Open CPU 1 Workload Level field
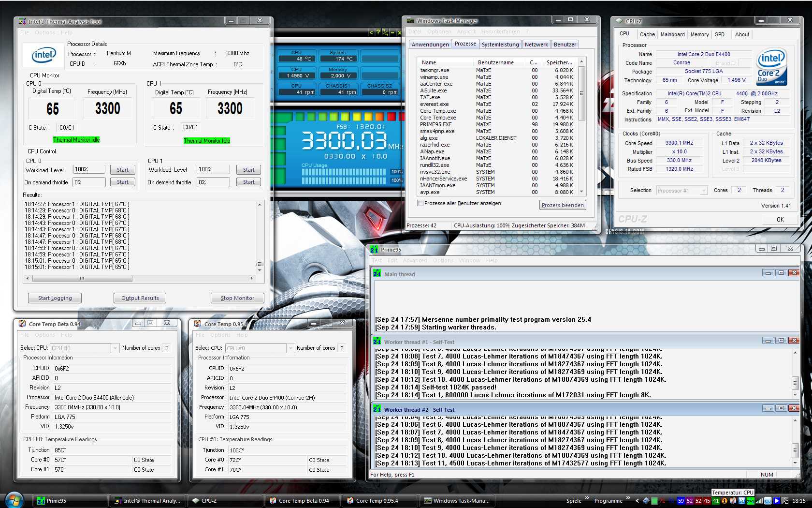Viewport: 812px width, 508px height. (x=213, y=169)
